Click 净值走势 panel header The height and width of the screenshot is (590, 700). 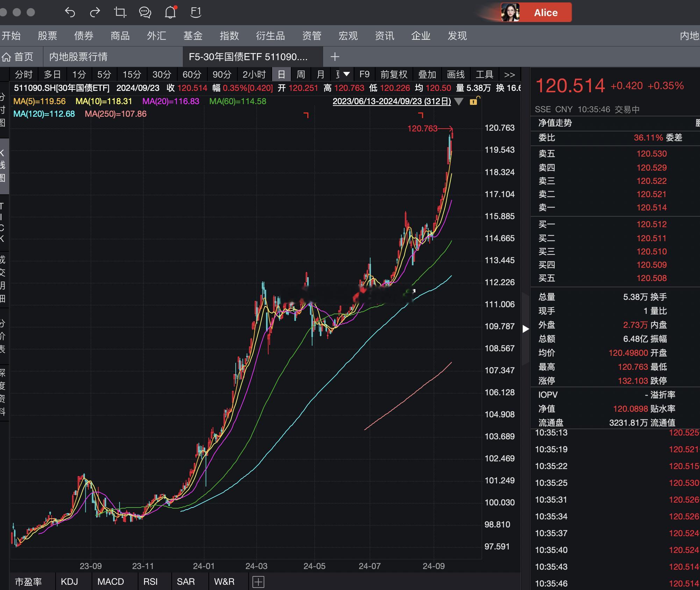coord(555,123)
